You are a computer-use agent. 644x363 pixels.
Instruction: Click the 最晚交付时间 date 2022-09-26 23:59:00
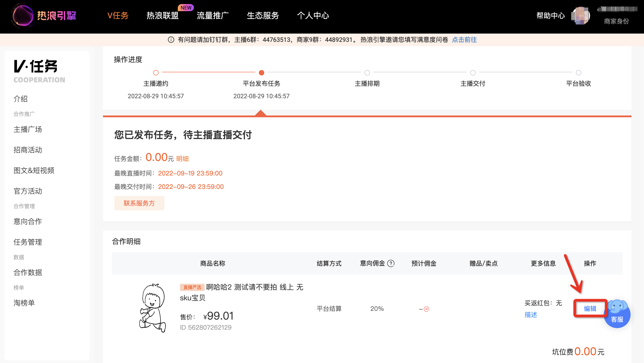pos(191,187)
